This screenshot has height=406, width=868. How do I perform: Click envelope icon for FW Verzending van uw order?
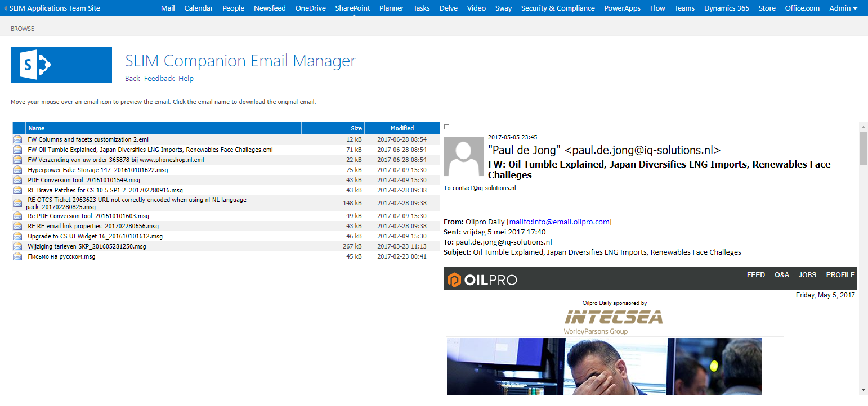click(17, 160)
